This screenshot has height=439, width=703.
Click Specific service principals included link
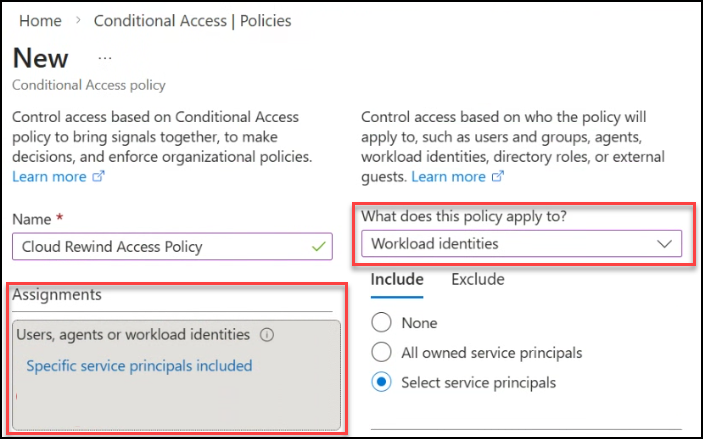139,366
